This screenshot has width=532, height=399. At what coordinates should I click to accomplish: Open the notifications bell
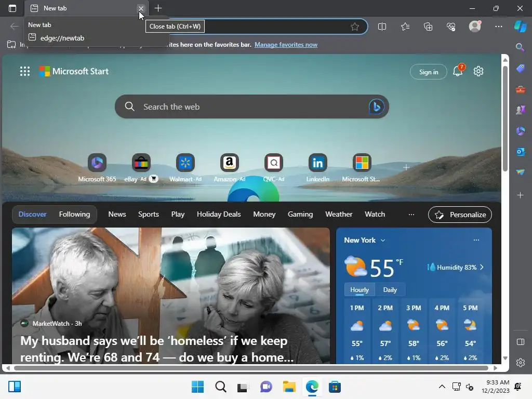458,71
